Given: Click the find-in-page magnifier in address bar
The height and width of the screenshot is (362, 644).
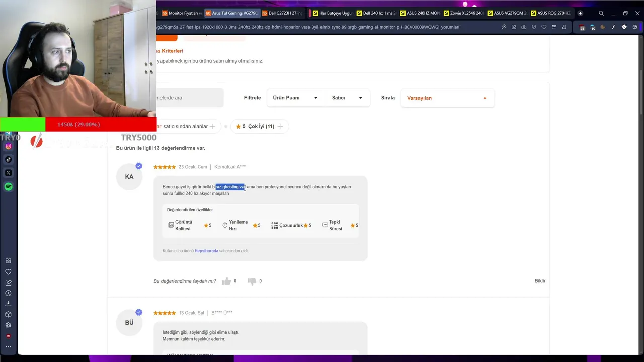Looking at the screenshot, I should pyautogui.click(x=504, y=27).
